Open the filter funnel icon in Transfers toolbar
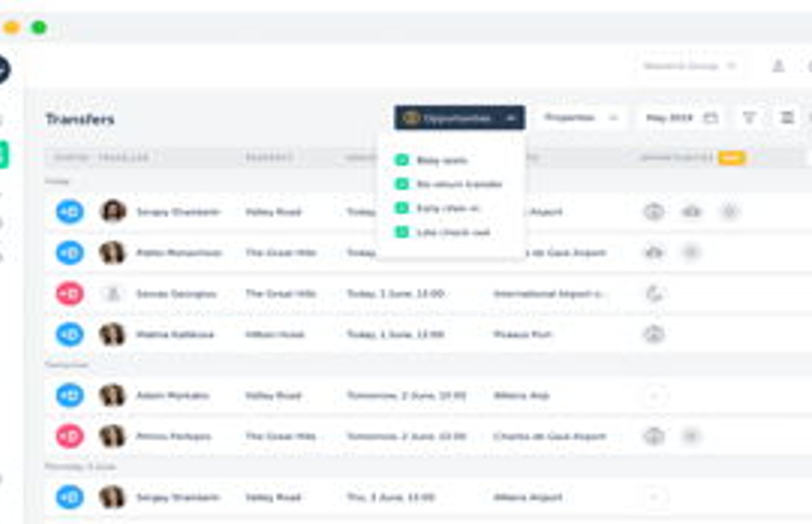Screen dimensions: 812x524 [749, 118]
